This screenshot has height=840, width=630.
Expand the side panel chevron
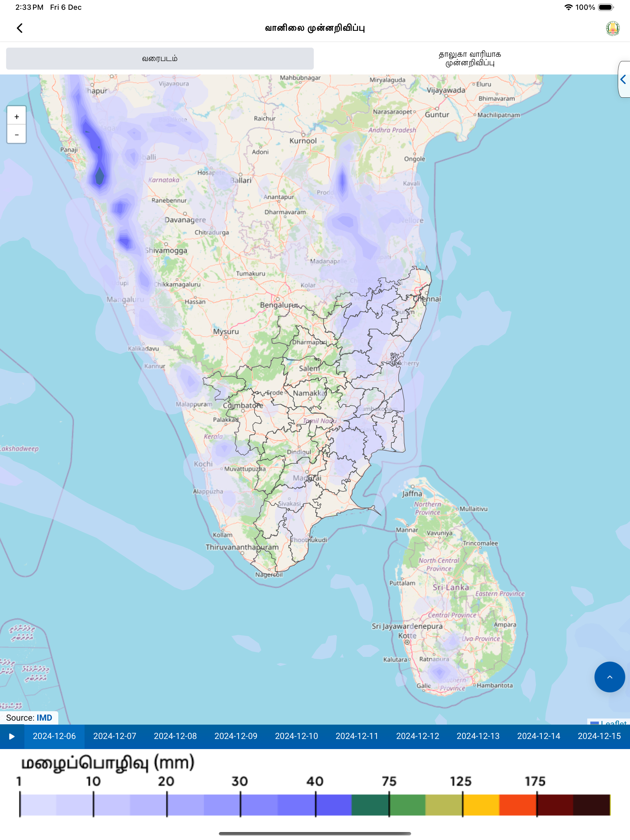coord(623,79)
